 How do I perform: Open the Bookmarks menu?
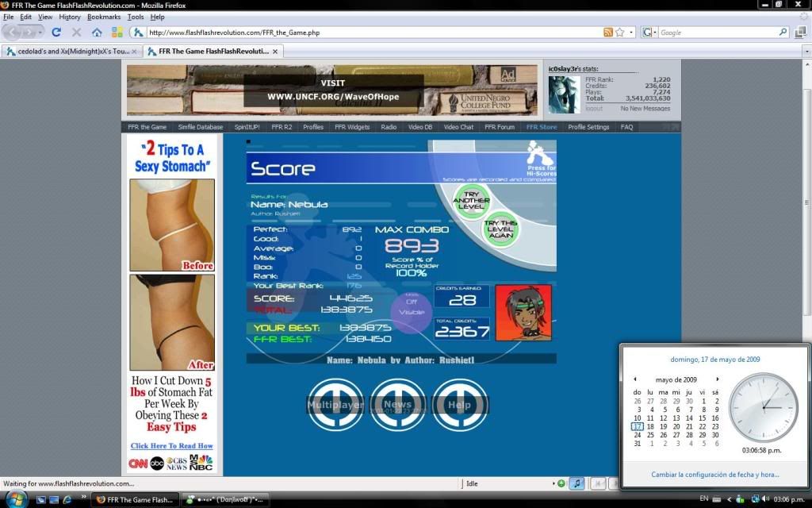(x=103, y=17)
